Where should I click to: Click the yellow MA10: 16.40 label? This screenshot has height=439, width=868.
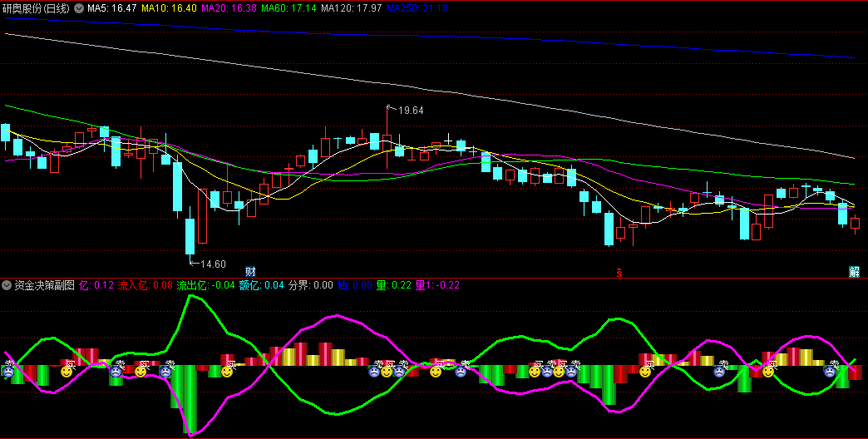(169, 8)
